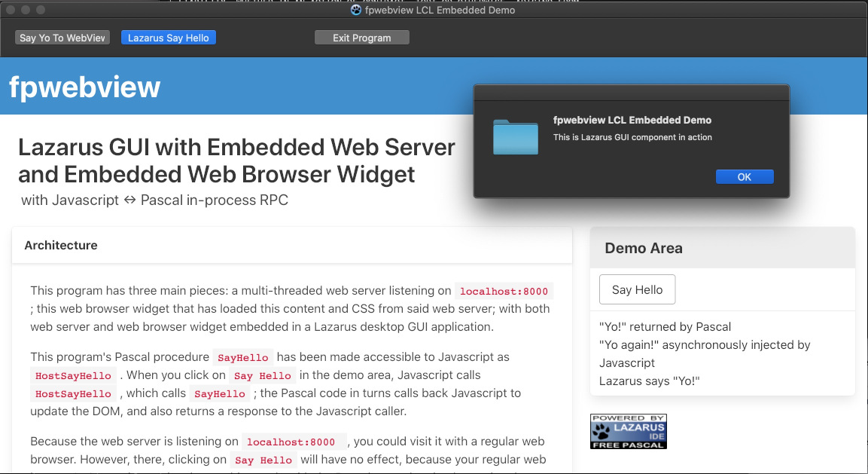Click Say Hello in the Demo Area
Image resolution: width=868 pixels, height=474 pixels.
point(637,289)
